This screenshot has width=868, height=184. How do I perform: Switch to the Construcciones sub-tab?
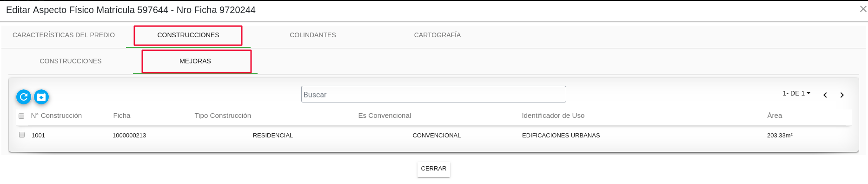click(71, 61)
